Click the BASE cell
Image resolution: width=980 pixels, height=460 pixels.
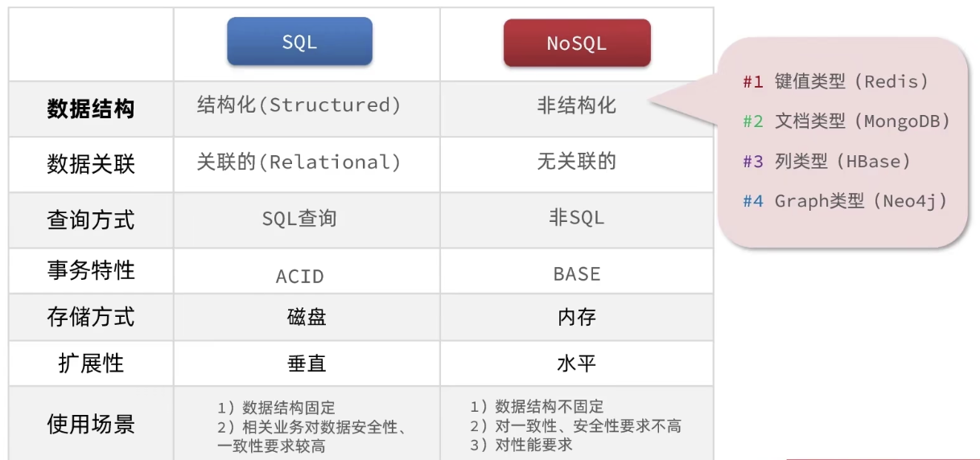pyautogui.click(x=576, y=274)
